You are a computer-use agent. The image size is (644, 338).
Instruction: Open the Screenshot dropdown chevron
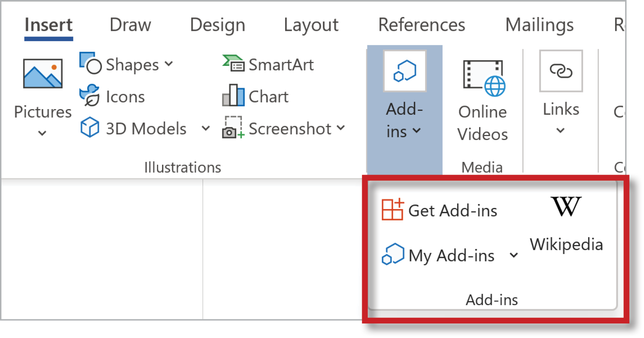[x=341, y=128]
